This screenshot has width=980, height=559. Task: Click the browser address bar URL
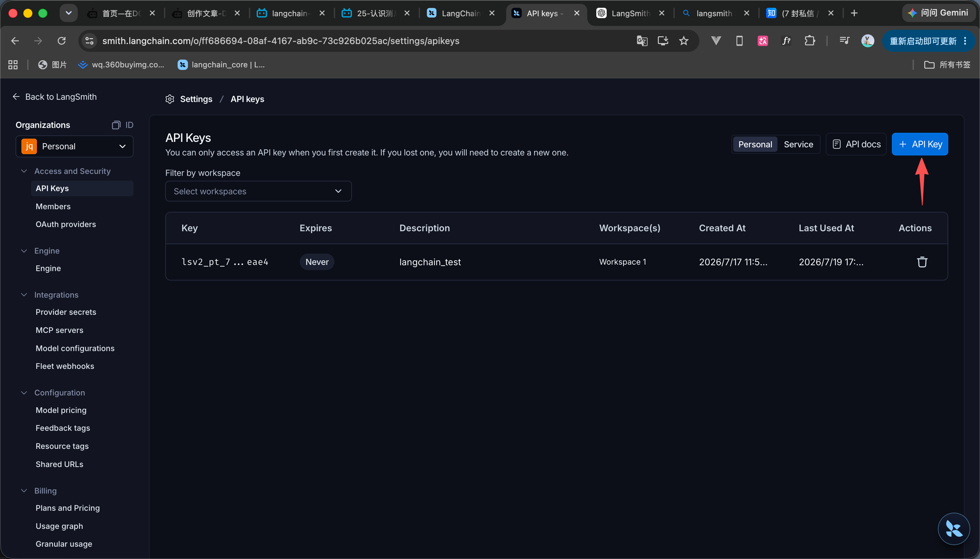point(280,41)
